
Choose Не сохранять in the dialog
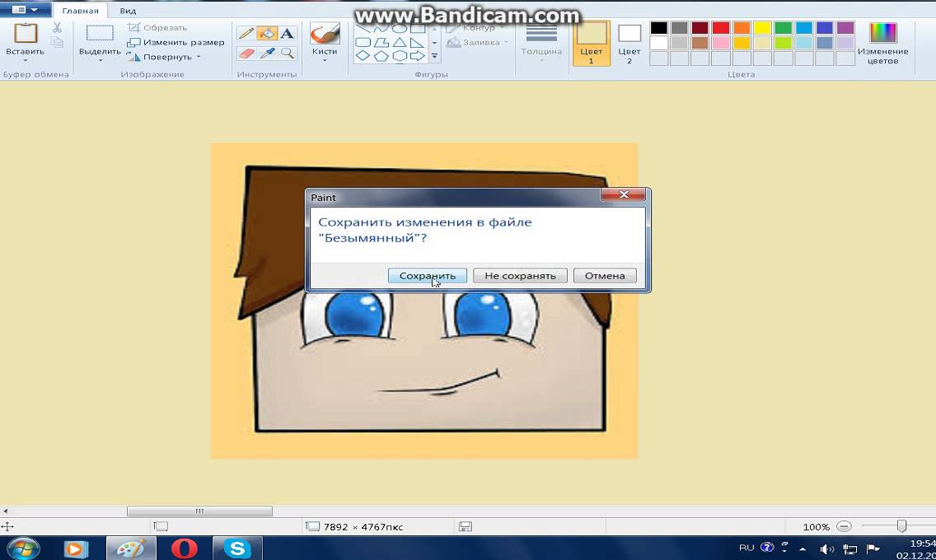(x=520, y=276)
